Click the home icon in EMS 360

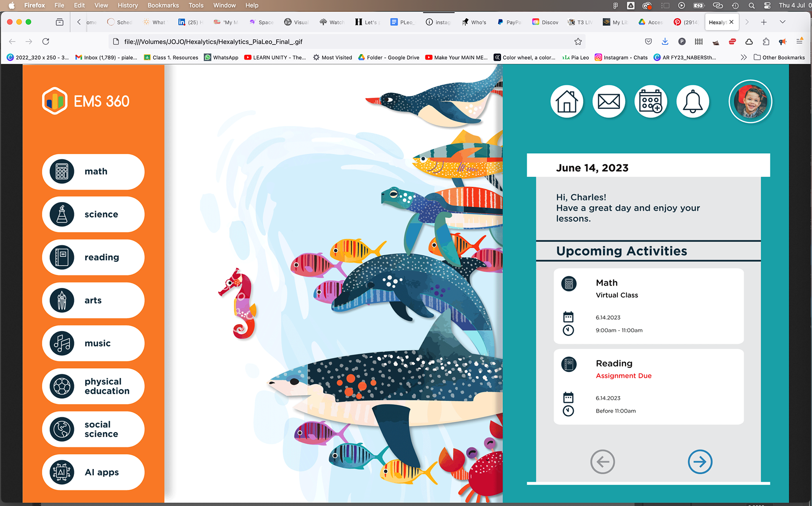click(x=567, y=102)
